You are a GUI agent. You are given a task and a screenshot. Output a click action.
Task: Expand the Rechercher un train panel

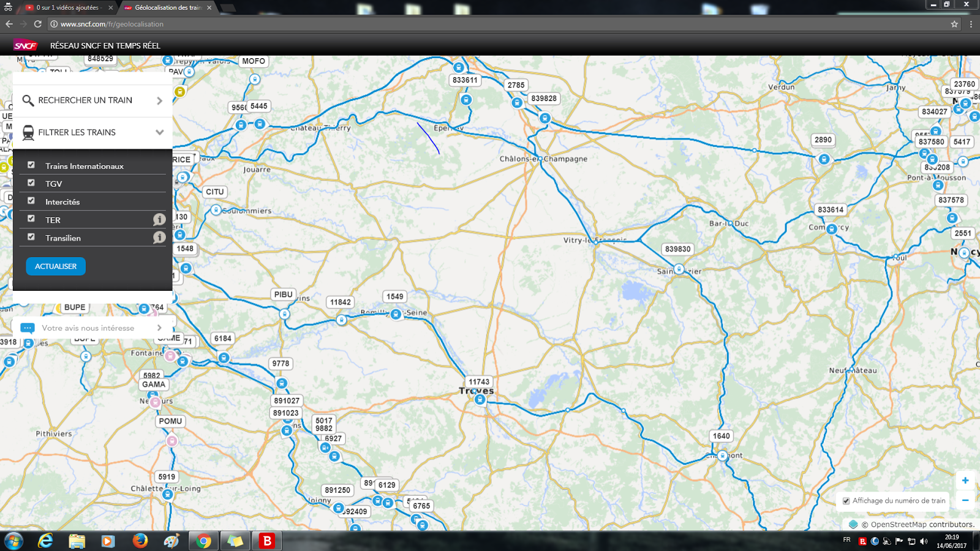[x=159, y=100]
